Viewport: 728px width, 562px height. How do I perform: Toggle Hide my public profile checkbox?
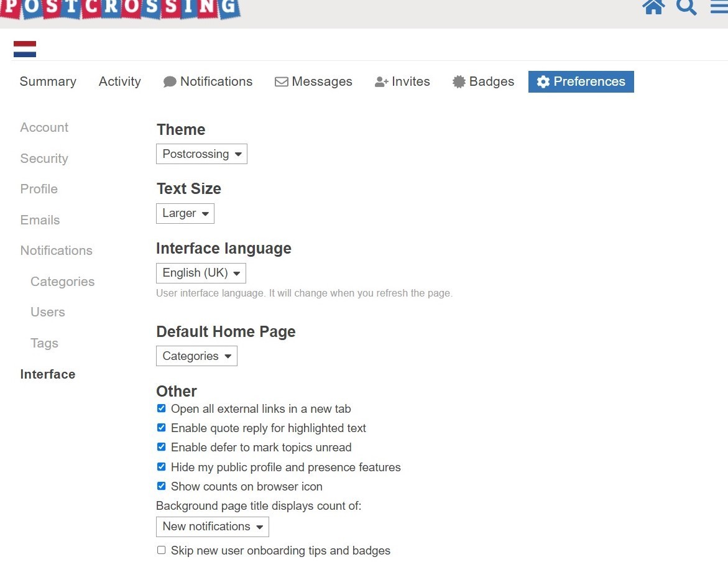click(162, 467)
